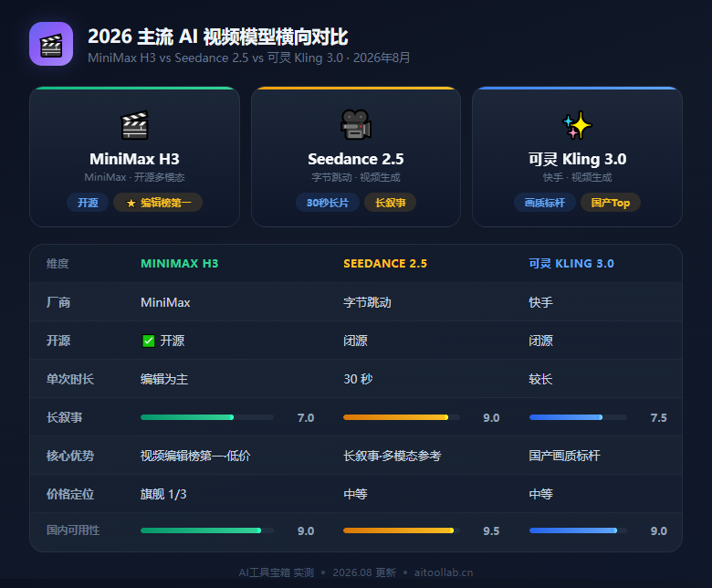Click the Seedance 2.5 card title
Viewport: 712px width, 588px height.
click(356, 159)
